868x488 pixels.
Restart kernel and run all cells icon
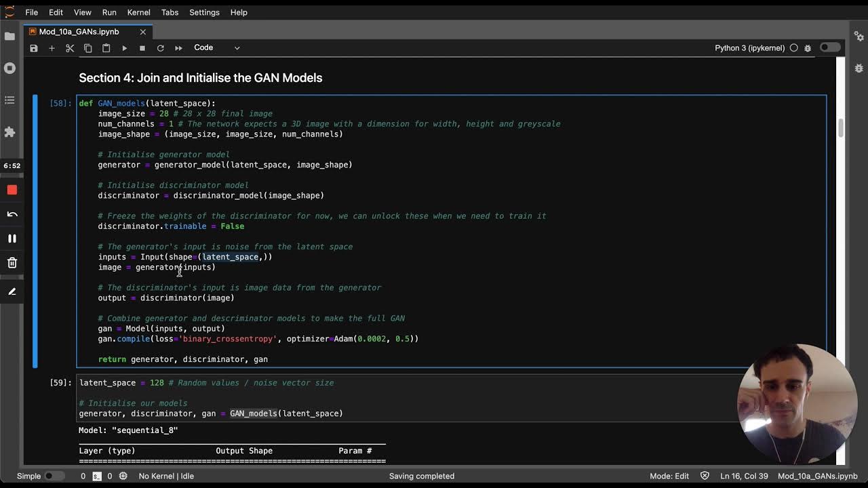178,48
